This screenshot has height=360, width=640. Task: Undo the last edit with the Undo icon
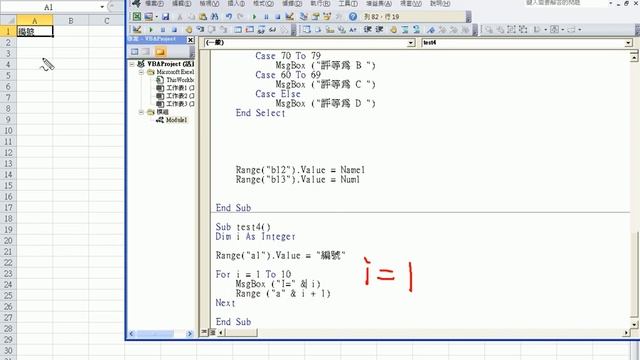point(229,16)
